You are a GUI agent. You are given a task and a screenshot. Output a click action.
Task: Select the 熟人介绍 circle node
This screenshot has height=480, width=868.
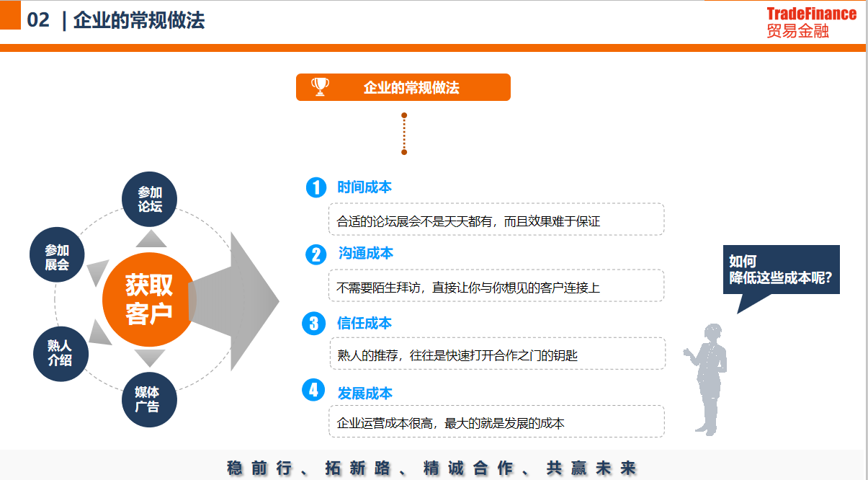coord(60,353)
